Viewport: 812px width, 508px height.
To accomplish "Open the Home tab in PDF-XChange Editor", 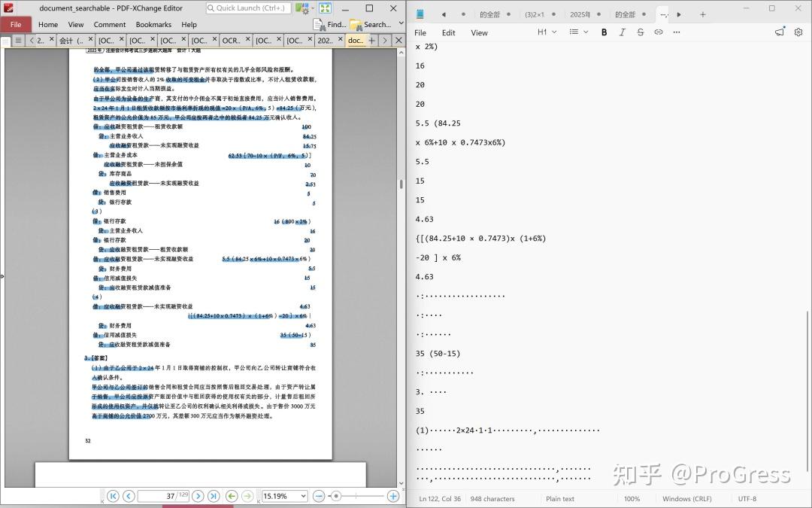I will 48,24.
